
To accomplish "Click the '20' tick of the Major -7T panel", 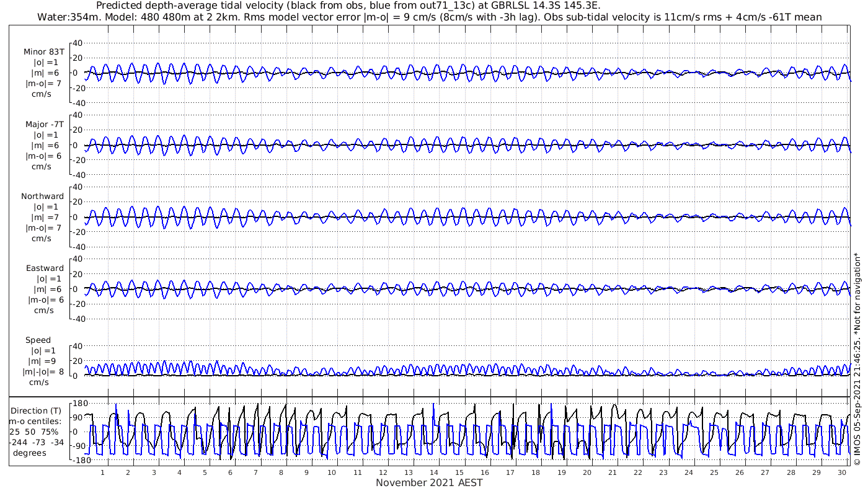I will click(78, 130).
